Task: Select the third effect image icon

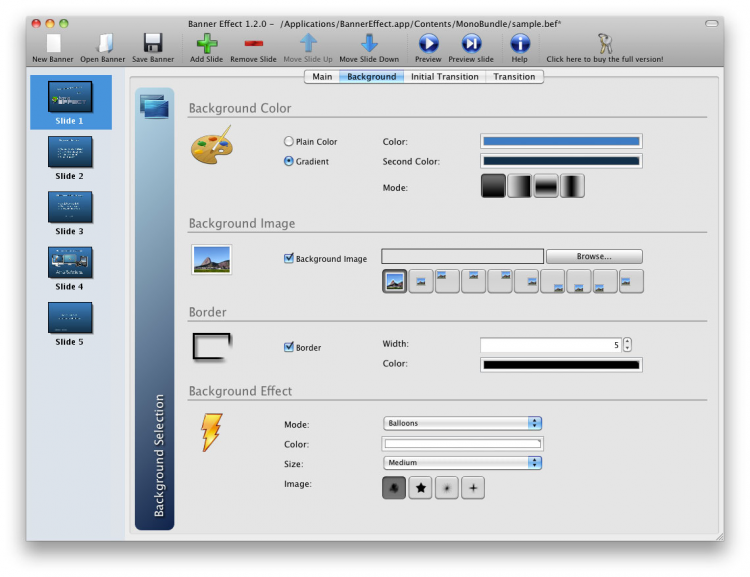Action: tap(447, 488)
